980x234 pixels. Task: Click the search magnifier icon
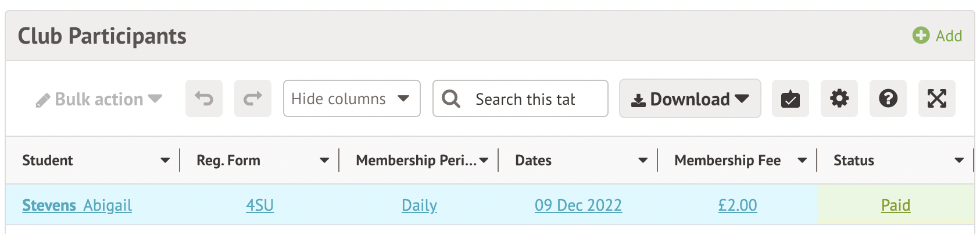451,99
